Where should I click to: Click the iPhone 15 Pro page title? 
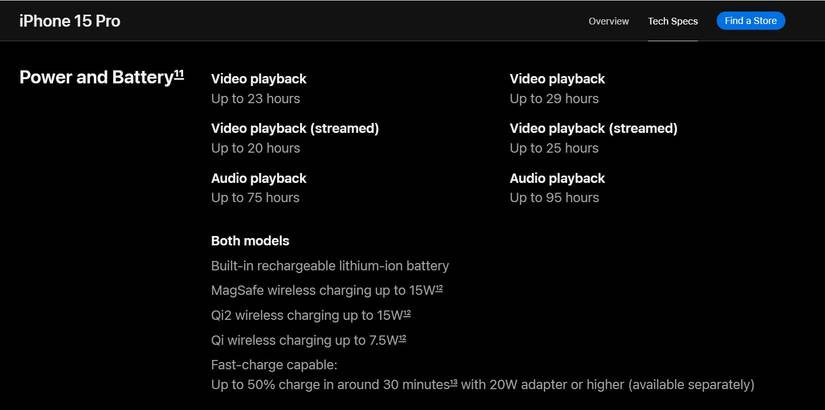pyautogui.click(x=70, y=21)
